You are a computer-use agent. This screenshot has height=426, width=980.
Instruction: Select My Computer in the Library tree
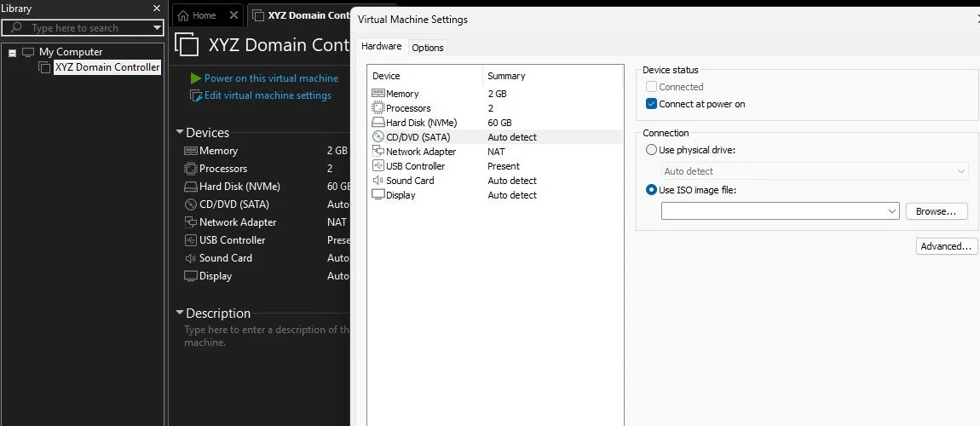71,52
